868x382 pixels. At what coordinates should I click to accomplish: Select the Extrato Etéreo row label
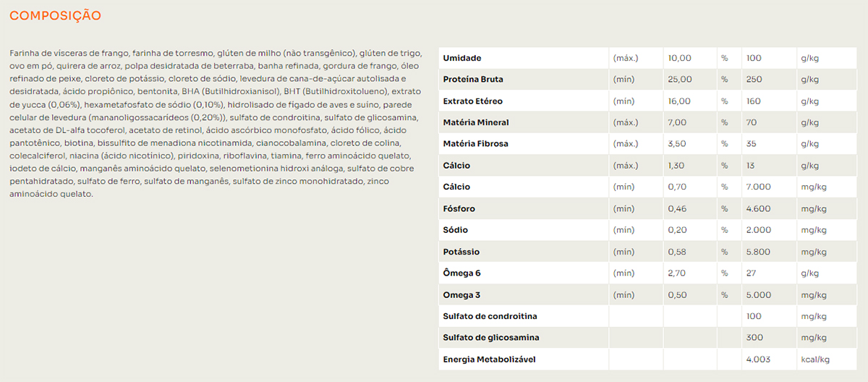[472, 101]
